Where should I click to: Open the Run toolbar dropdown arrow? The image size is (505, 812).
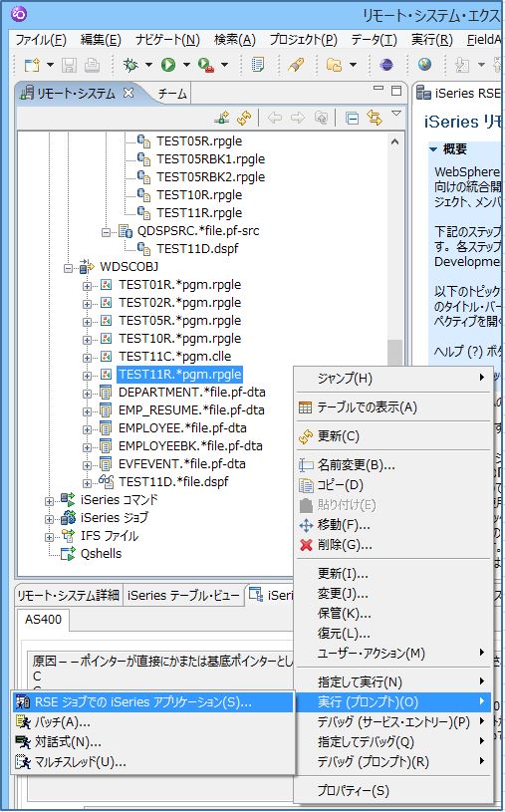coord(186,65)
